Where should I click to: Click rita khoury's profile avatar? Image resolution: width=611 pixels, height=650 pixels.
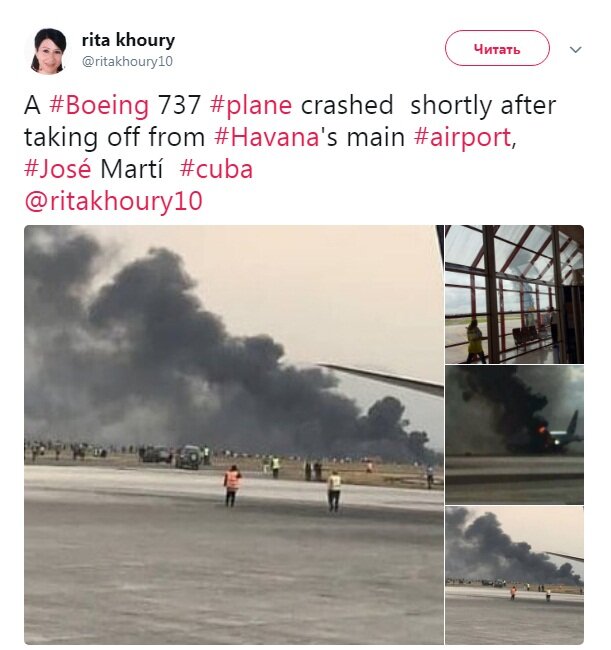pos(48,50)
